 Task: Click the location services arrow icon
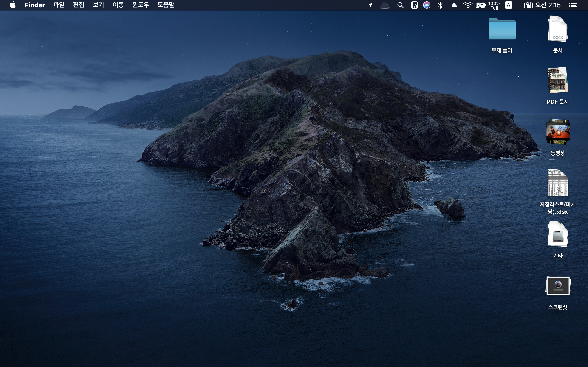(370, 5)
